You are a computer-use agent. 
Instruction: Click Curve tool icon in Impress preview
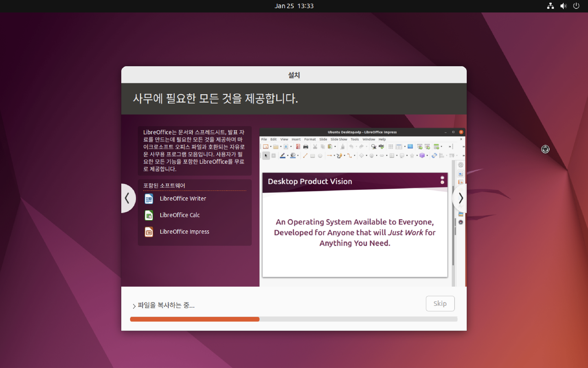pyautogui.click(x=340, y=156)
